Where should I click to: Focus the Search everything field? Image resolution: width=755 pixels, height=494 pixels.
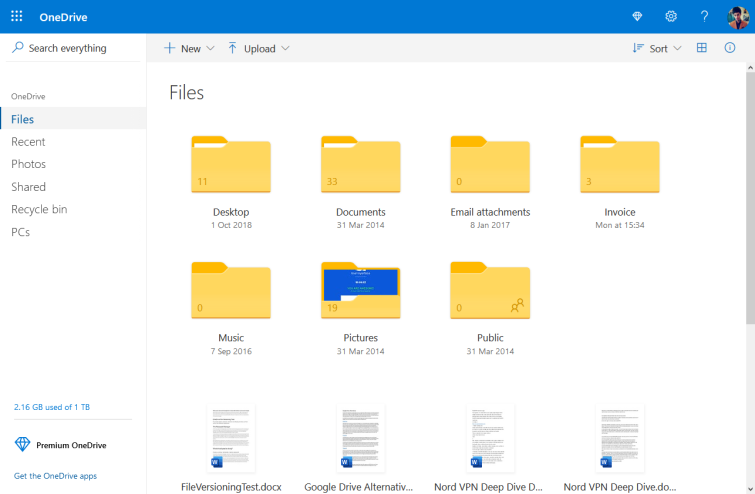pyautogui.click(x=73, y=48)
